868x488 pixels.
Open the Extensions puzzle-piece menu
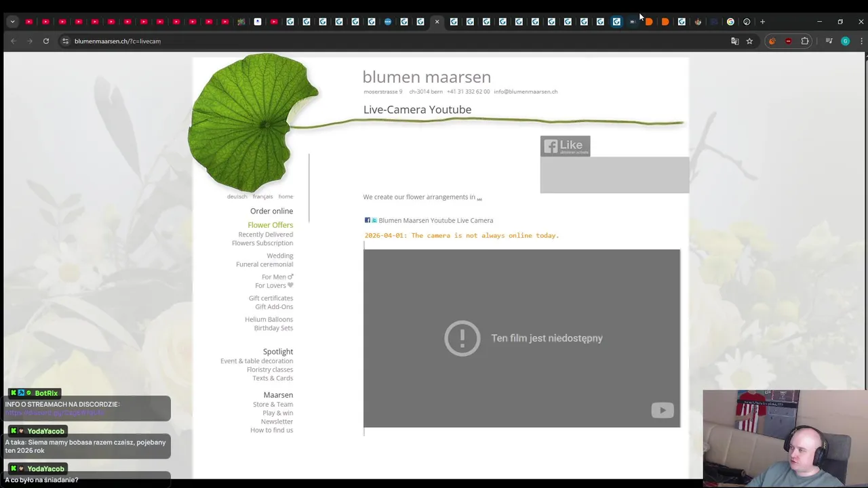[x=805, y=41]
